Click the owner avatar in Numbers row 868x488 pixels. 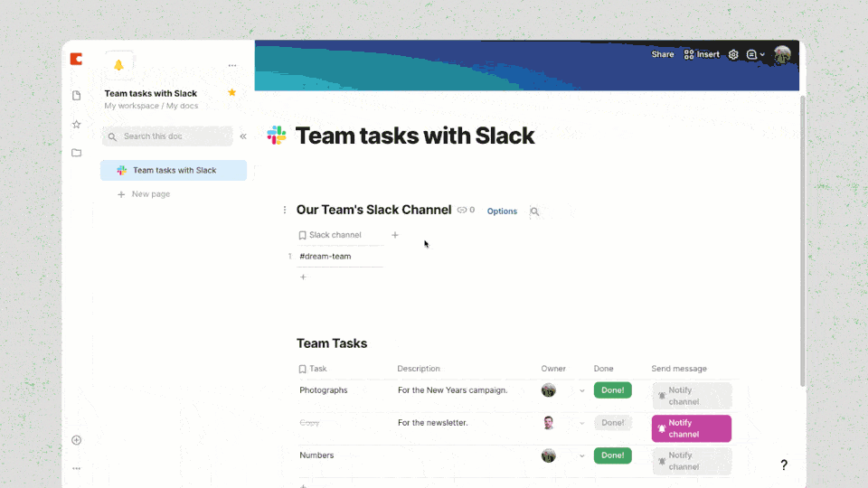click(x=548, y=455)
